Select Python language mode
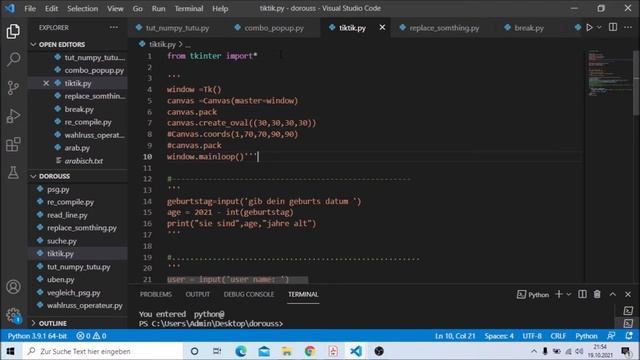Viewport: 640px width, 360px height. [586, 336]
